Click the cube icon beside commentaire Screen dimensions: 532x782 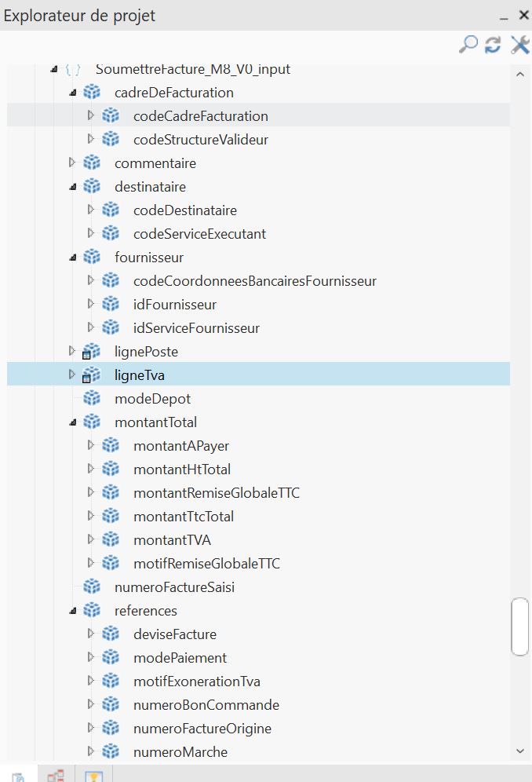click(x=92, y=163)
